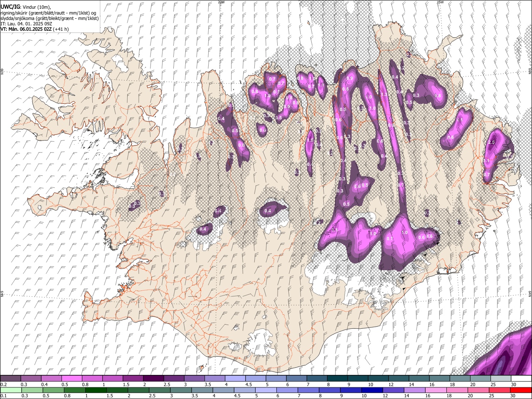Image resolution: width=532 pixels, height=399 pixels.
Task: Select the dark grey-purple 0.2 swatch, top row
Action: (10, 379)
